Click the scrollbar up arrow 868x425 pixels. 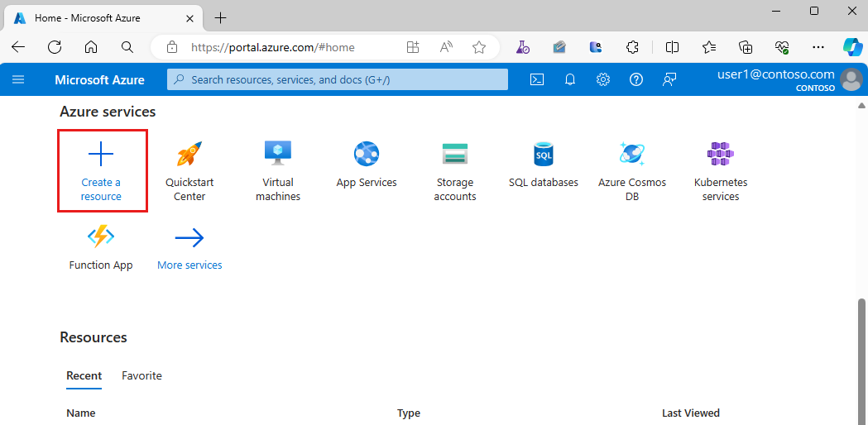point(861,105)
